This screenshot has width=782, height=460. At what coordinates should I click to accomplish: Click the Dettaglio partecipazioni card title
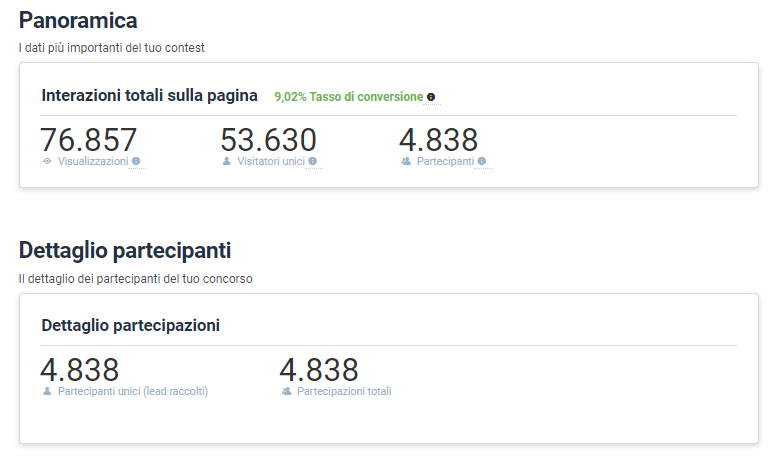(x=131, y=325)
